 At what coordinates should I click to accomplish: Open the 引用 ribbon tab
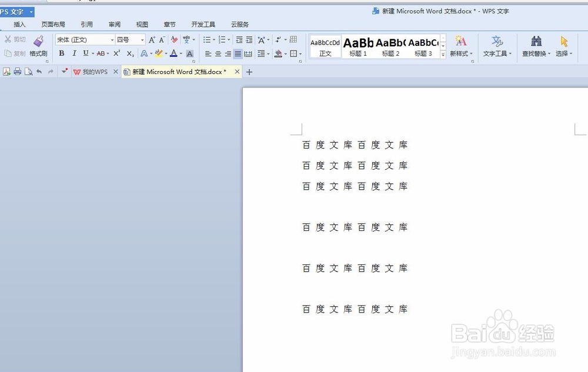(x=86, y=24)
